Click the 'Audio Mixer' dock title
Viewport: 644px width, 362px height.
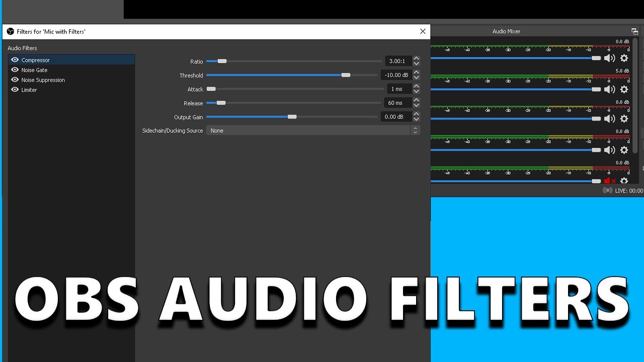(x=506, y=31)
